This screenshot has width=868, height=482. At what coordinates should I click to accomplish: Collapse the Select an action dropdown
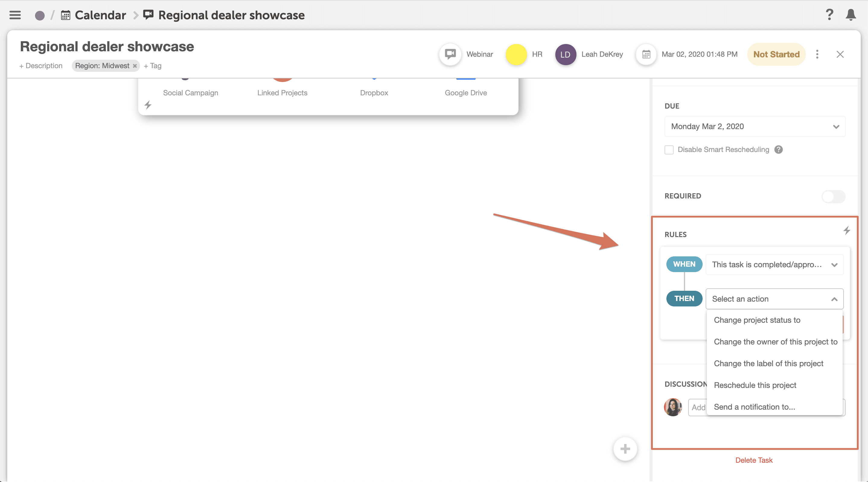point(834,299)
